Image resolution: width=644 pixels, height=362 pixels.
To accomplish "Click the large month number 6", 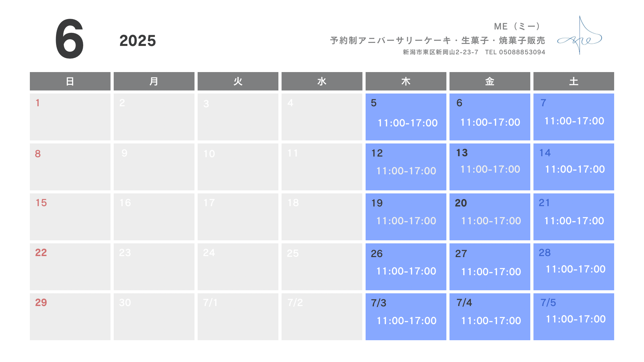I will pos(69,39).
